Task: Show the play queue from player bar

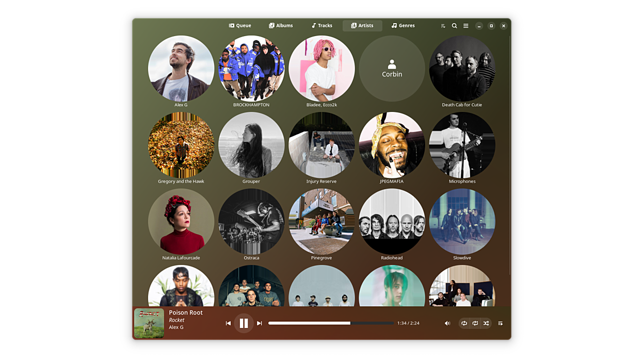Action: tap(501, 323)
